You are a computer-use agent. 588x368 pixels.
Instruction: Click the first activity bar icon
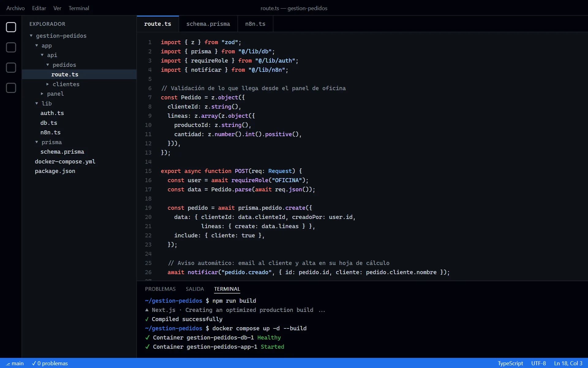(11, 27)
